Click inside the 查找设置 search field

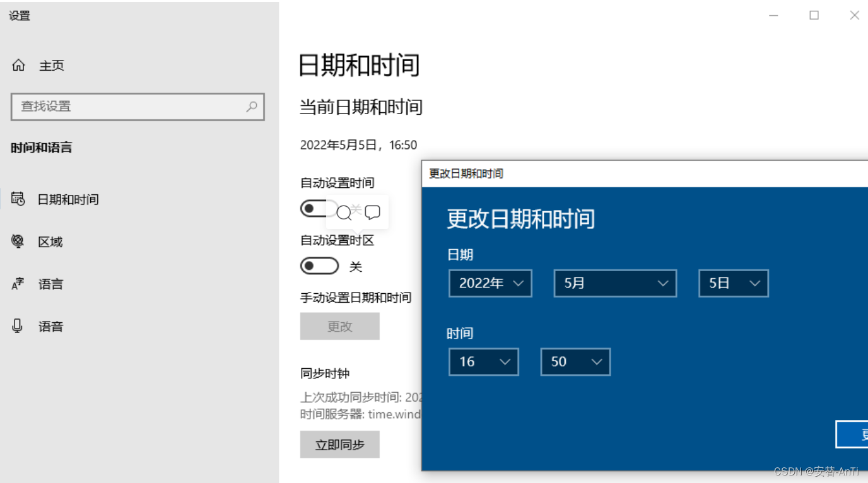click(138, 107)
